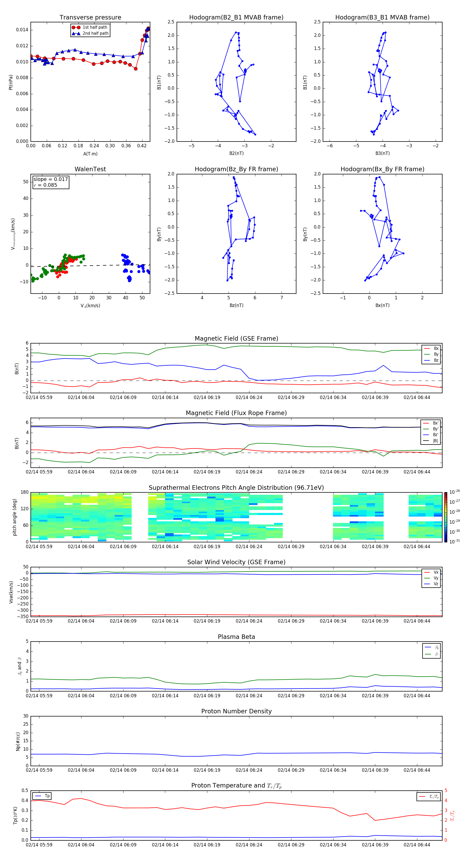
Task: Click the '02/14 06:24' tick under GSE field plot
Action: click(249, 398)
